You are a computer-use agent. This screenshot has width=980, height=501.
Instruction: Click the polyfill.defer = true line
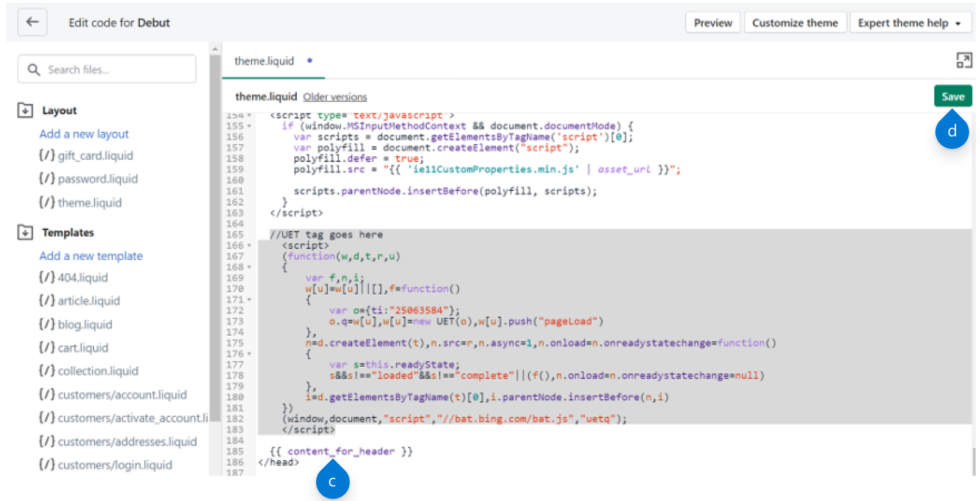tap(358, 159)
